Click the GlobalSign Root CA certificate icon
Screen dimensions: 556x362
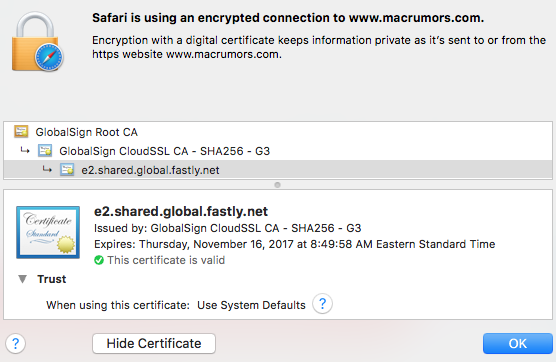tap(21, 132)
